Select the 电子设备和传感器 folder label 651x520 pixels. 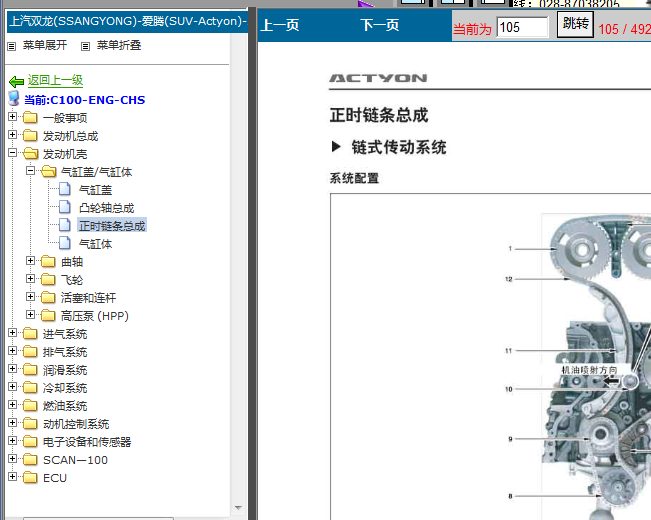tap(87, 442)
